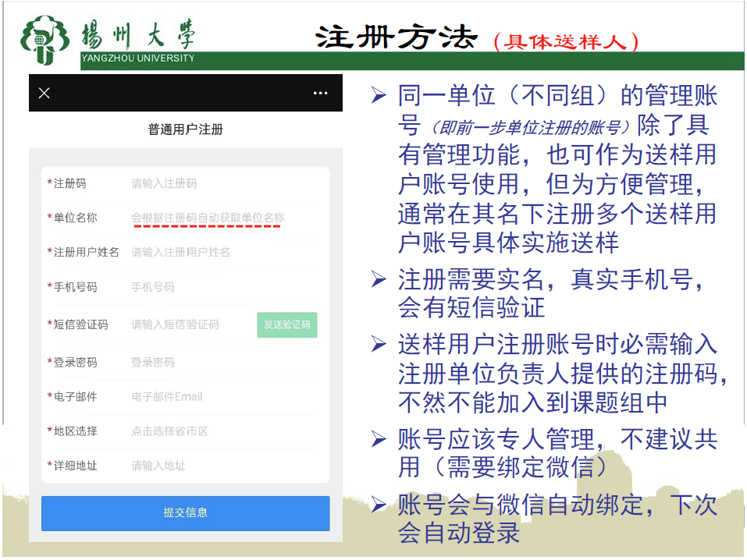The width and height of the screenshot is (747, 560).
Task: Enter name in 注册用户姓名 field
Action: click(219, 253)
